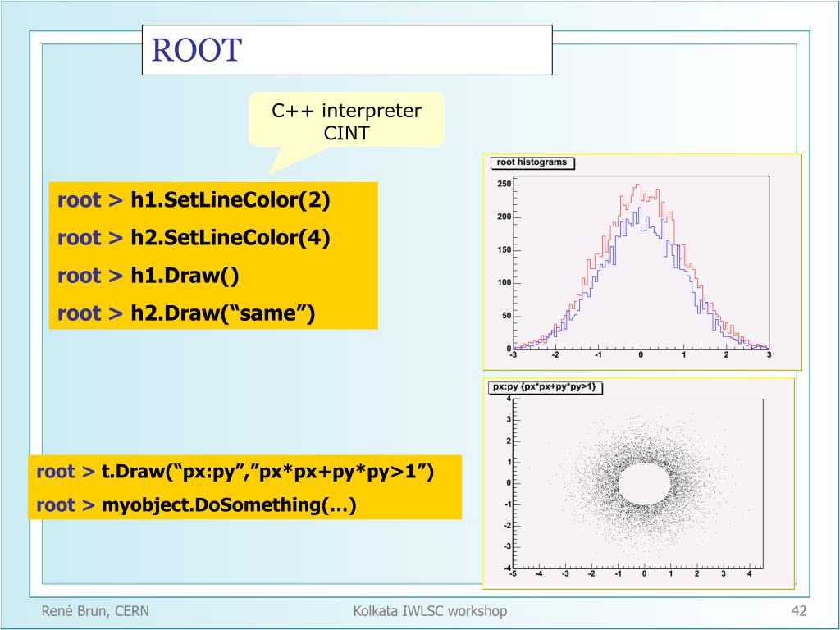The width and height of the screenshot is (840, 630).
Task: Select the h2.Draw("same") command text
Action: click(x=223, y=313)
